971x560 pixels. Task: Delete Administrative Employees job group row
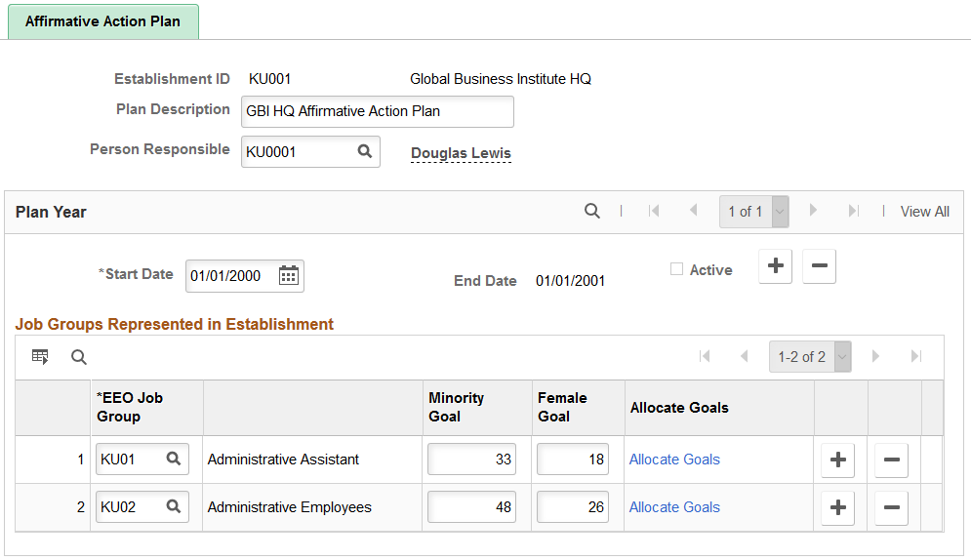[891, 508]
